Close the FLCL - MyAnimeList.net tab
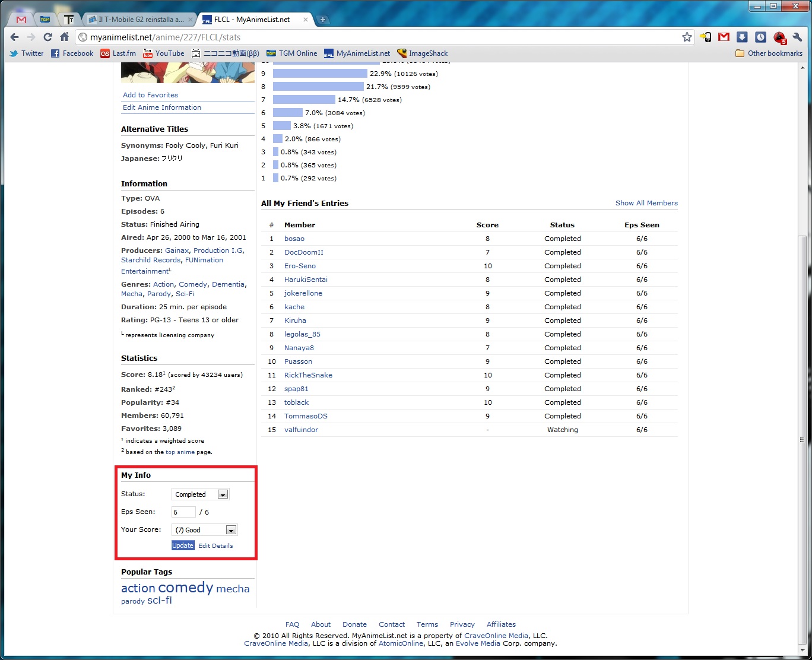The image size is (812, 660). (306, 20)
